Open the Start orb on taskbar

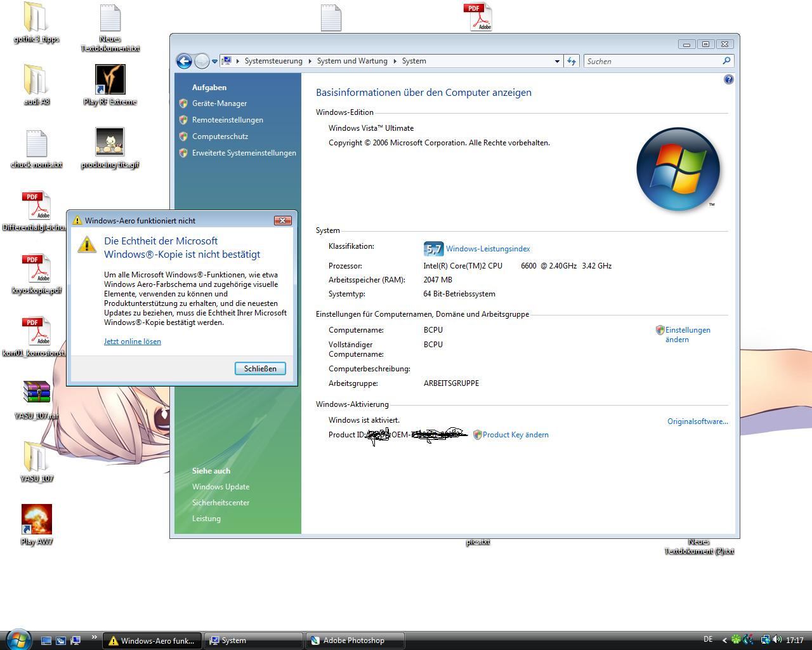tap(18, 639)
